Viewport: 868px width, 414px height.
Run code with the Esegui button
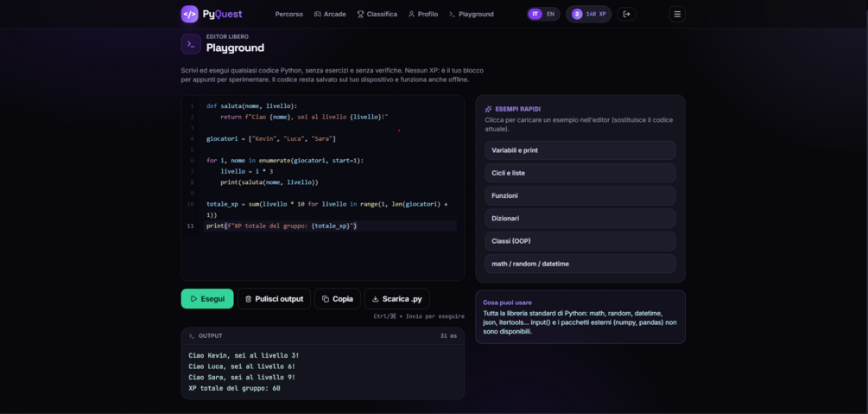(207, 299)
